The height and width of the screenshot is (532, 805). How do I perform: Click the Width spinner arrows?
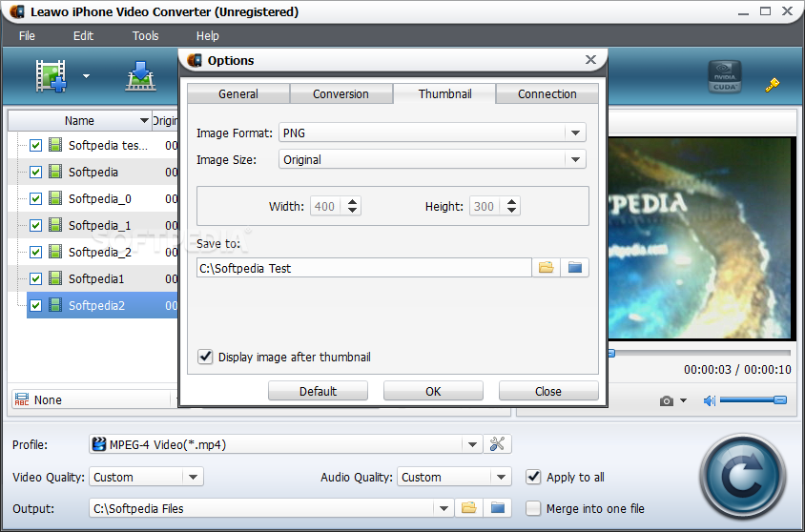click(x=352, y=206)
